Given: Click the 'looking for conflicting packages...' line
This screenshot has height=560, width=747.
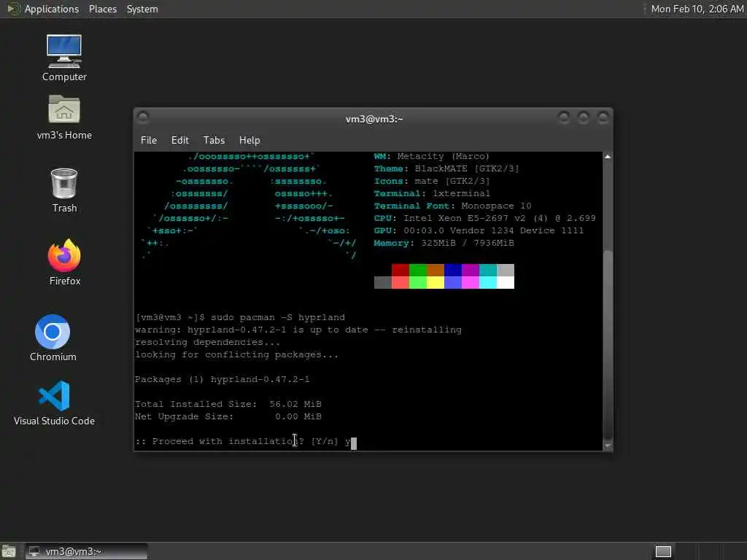Looking at the screenshot, I should [237, 355].
